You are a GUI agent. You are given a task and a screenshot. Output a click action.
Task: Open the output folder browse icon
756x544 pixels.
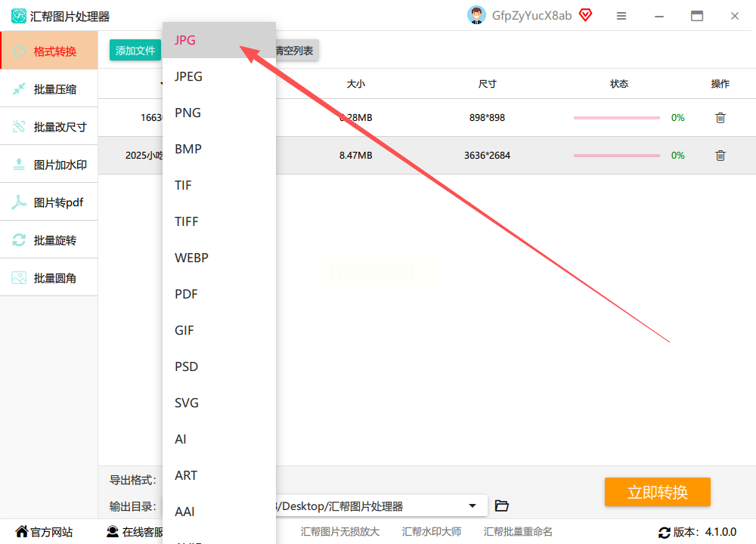[501, 505]
